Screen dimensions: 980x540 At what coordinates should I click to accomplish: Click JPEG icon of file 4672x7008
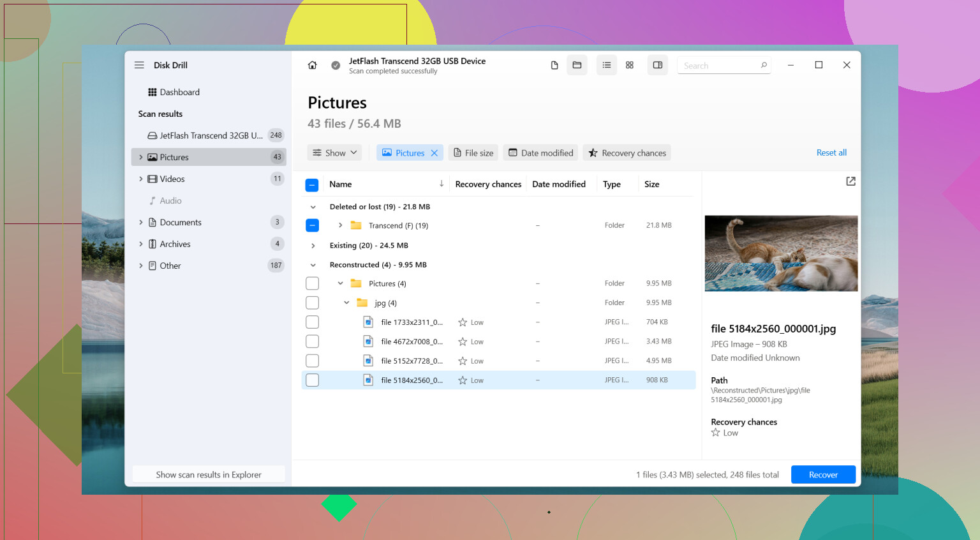click(368, 341)
